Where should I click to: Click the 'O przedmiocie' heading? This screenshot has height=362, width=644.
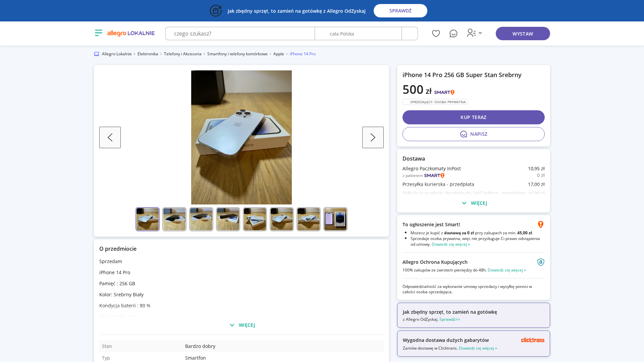tap(118, 249)
